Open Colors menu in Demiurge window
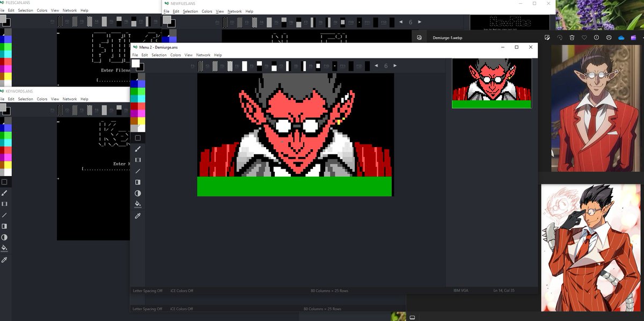This screenshot has width=644, height=321. 175,55
